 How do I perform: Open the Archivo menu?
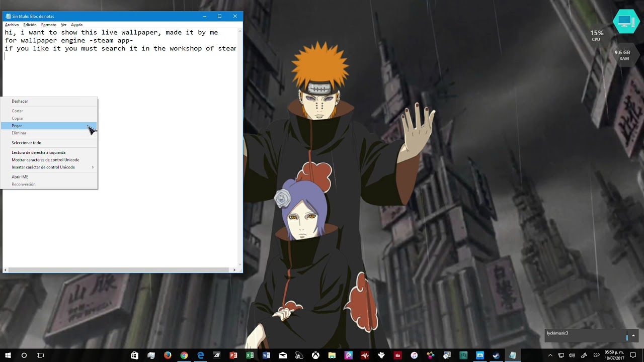pyautogui.click(x=12, y=25)
